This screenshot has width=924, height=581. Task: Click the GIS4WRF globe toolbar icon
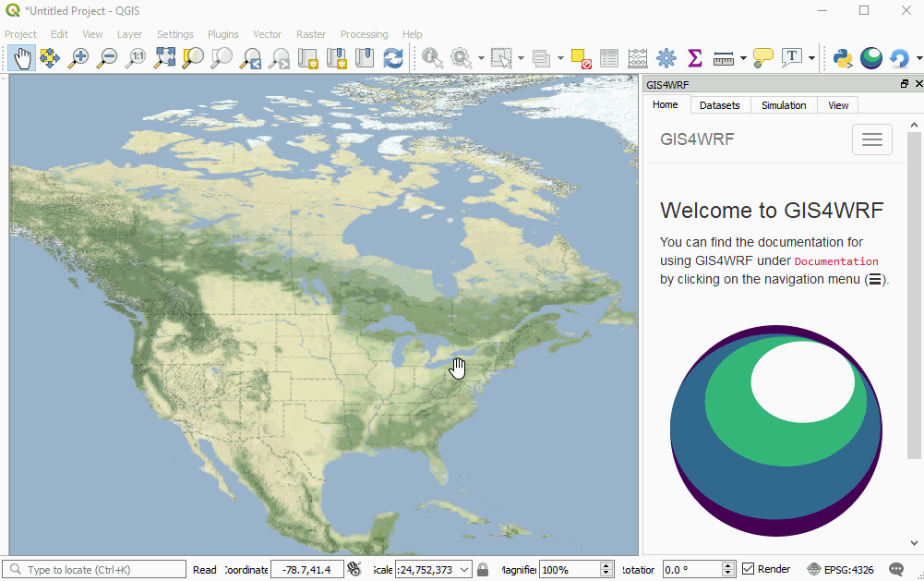[871, 58]
